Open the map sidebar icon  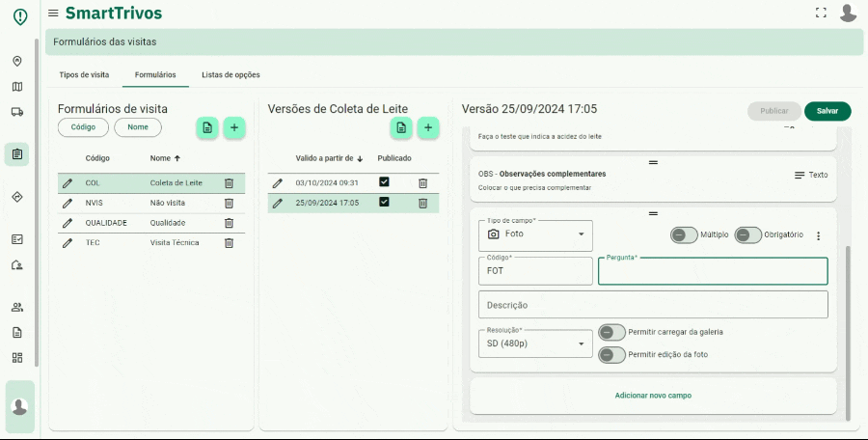click(17, 87)
